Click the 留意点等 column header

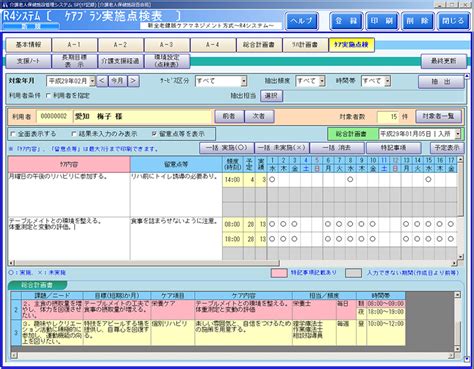(x=176, y=164)
